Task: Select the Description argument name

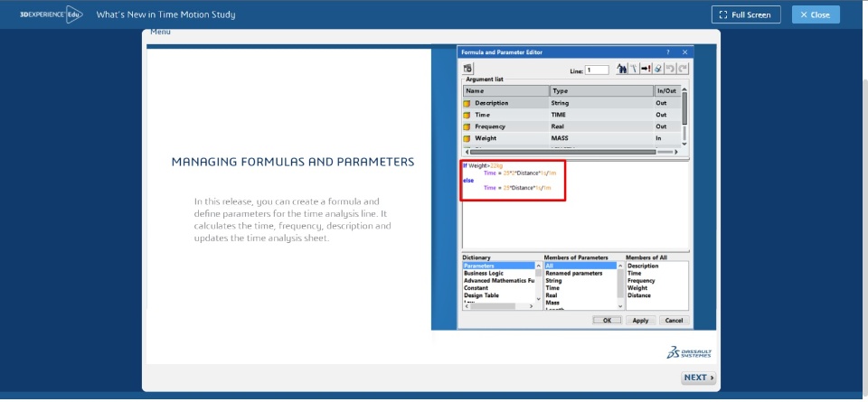Action: (492, 103)
